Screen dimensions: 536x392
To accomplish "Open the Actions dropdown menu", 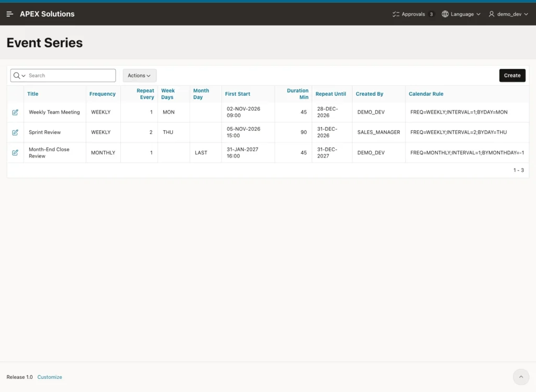I will point(139,75).
